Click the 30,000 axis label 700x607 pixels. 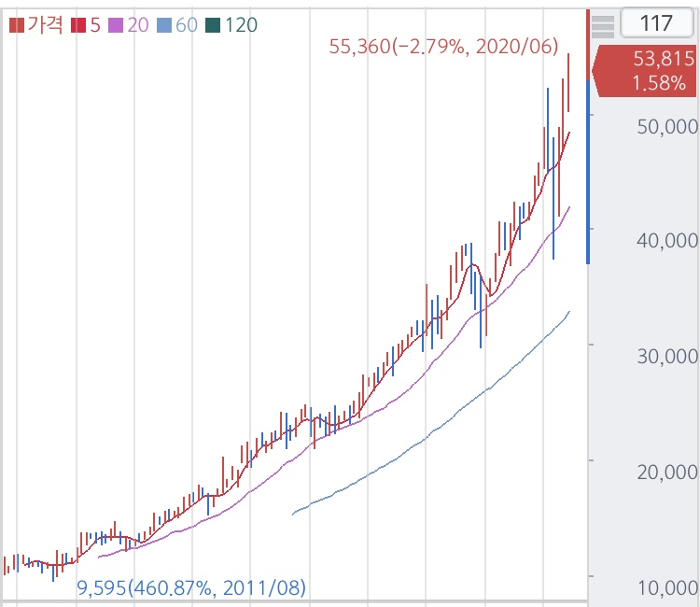[x=668, y=357]
